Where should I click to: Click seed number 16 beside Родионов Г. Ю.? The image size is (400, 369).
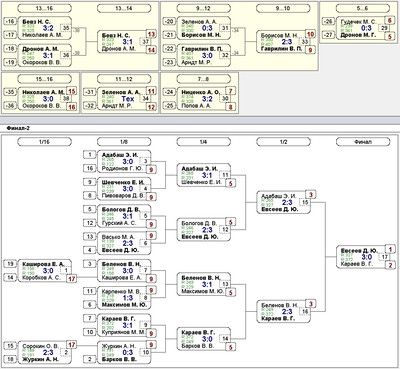[x=90, y=168]
